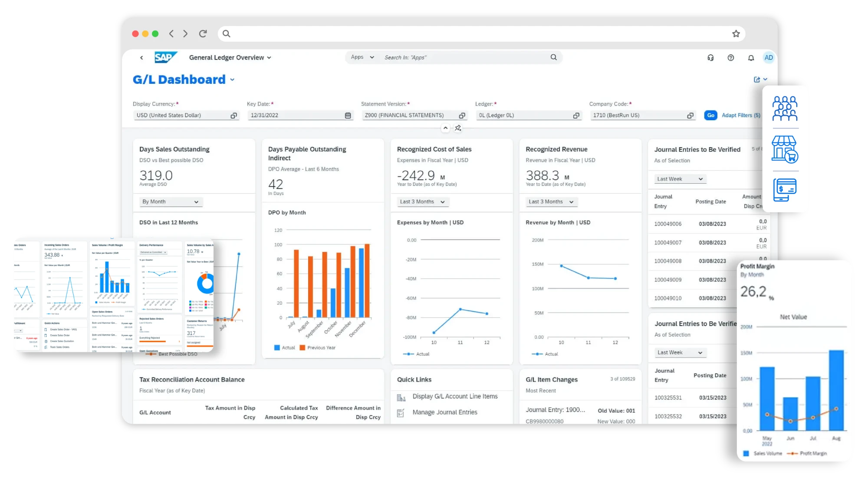868x481 pixels.
Task: Expand the G/L Dashboard title menu
Action: pos(232,80)
